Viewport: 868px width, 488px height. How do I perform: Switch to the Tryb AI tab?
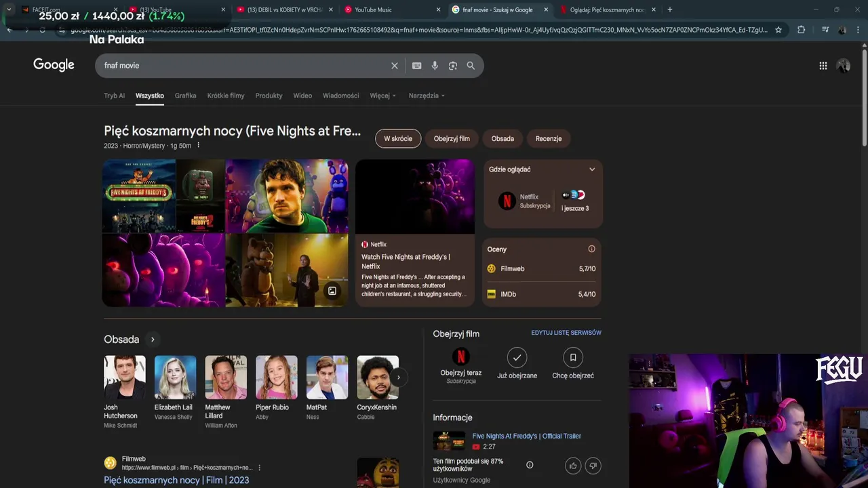pyautogui.click(x=114, y=96)
